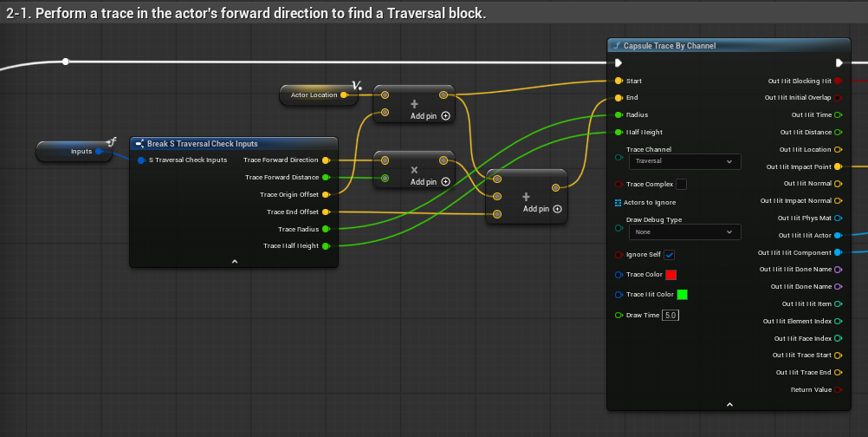Click the Half Height input pin
Screen dimensions: 868x437
tap(619, 132)
